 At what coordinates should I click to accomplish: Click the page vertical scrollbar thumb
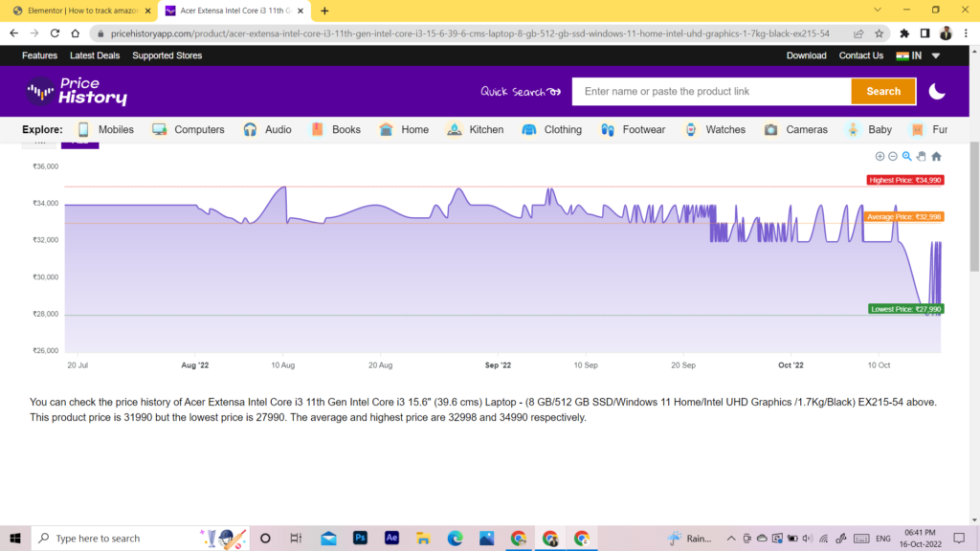(974, 207)
